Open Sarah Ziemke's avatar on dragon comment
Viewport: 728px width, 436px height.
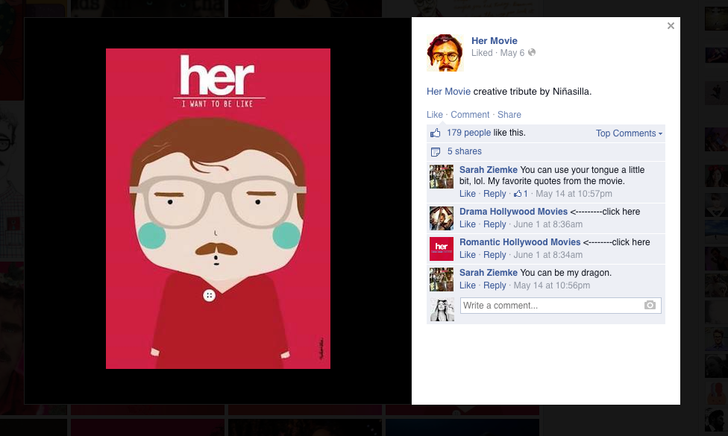coord(442,280)
